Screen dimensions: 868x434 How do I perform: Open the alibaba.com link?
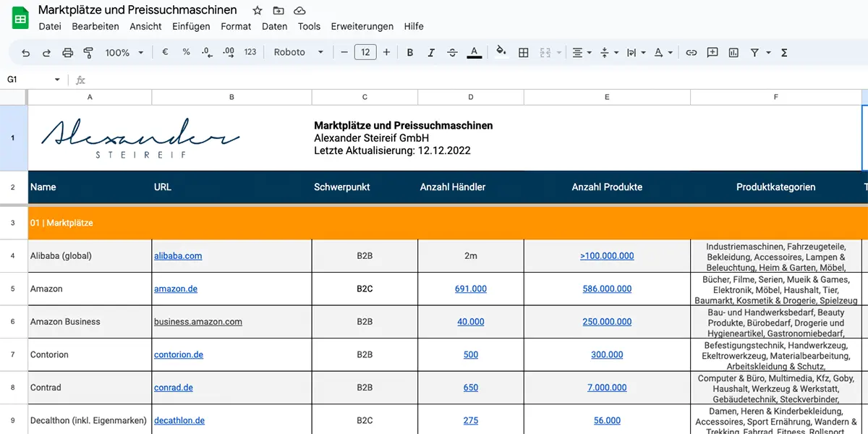click(178, 255)
